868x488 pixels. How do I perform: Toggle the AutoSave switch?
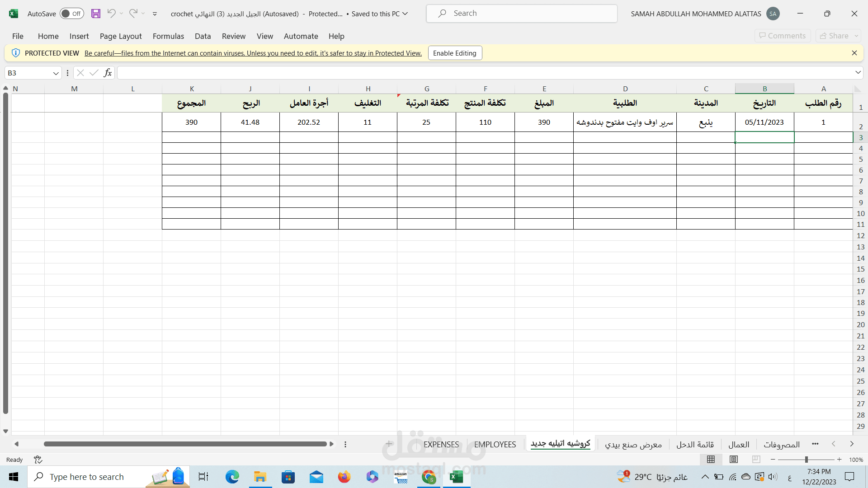72,14
